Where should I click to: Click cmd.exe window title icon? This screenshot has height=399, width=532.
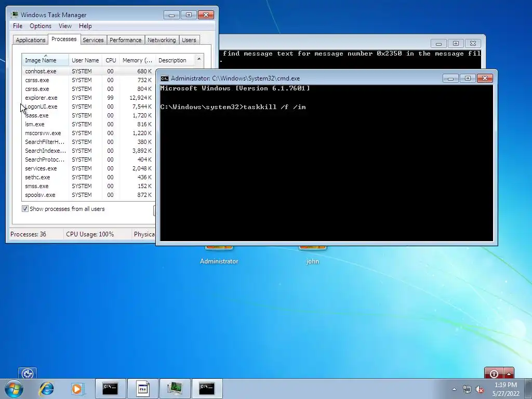point(165,78)
